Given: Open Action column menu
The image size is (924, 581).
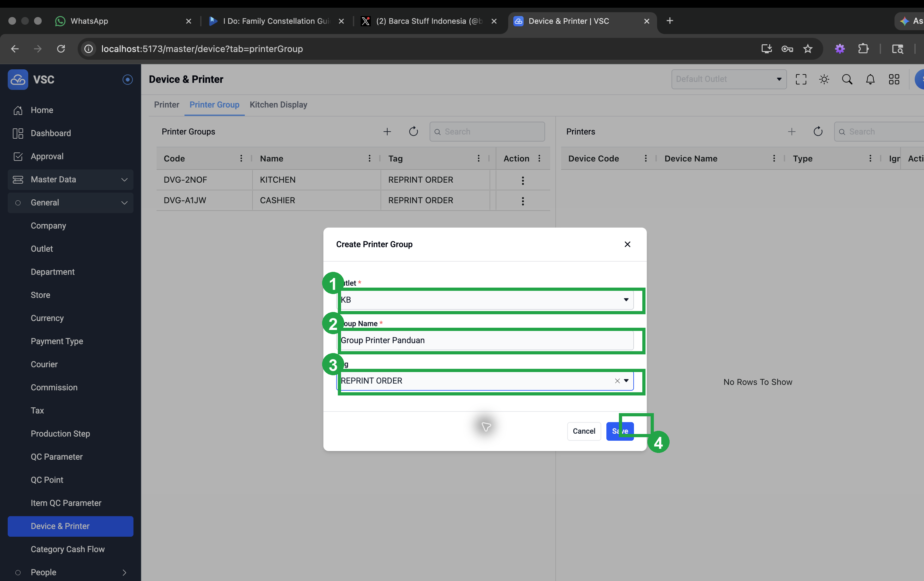Looking at the screenshot, I should point(539,158).
